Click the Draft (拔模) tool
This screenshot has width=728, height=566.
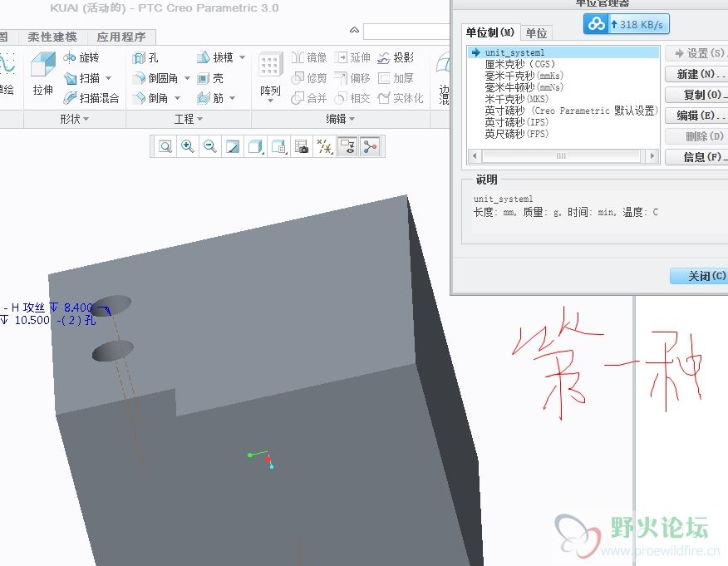[215, 57]
